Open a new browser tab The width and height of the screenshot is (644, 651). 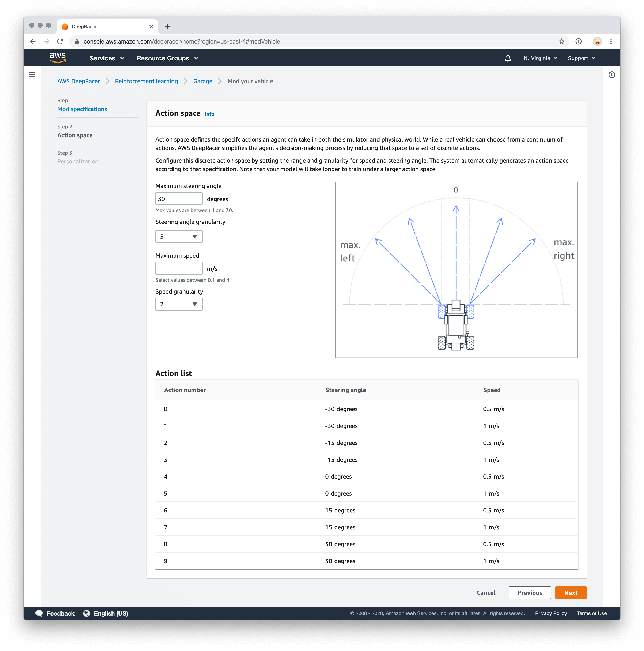coord(167,27)
